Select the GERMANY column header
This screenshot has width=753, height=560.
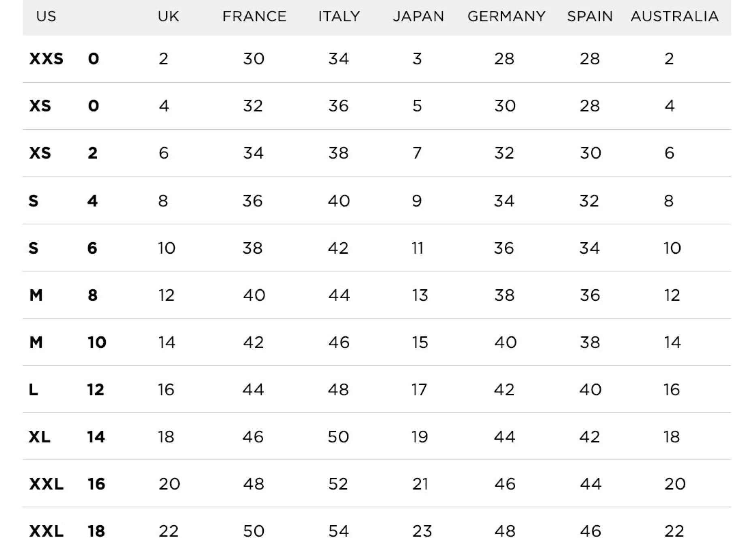(x=506, y=17)
